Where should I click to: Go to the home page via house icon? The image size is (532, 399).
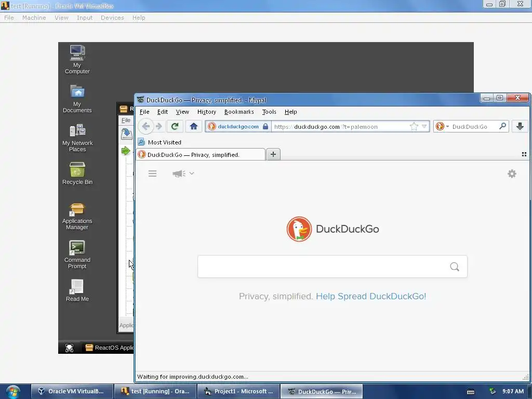(x=194, y=126)
